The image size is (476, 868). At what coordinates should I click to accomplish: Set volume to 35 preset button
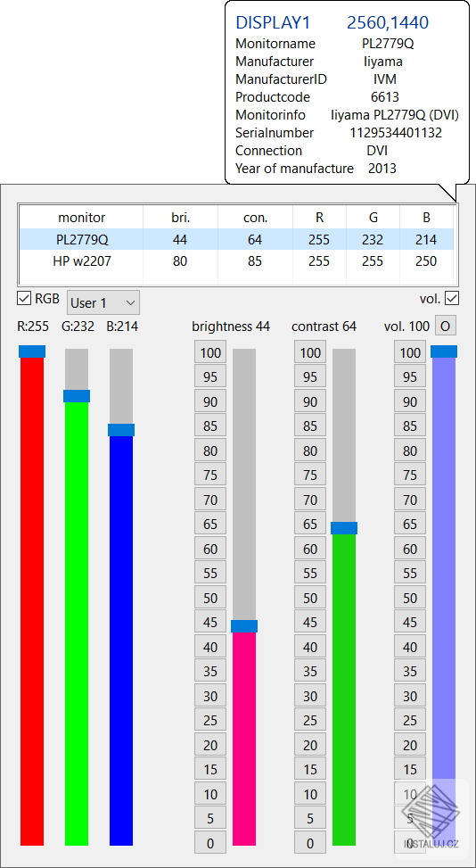tap(410, 672)
